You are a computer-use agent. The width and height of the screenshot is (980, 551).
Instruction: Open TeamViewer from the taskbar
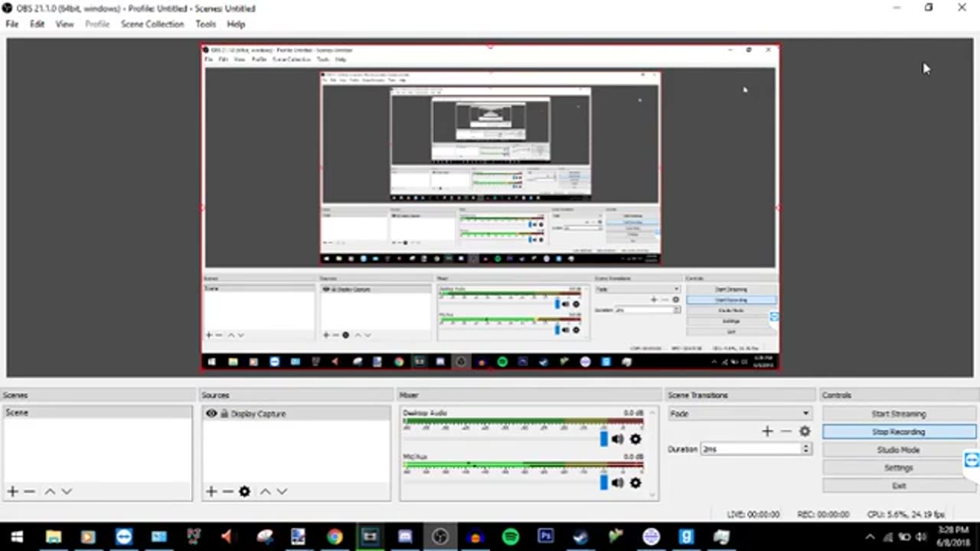tap(123, 537)
